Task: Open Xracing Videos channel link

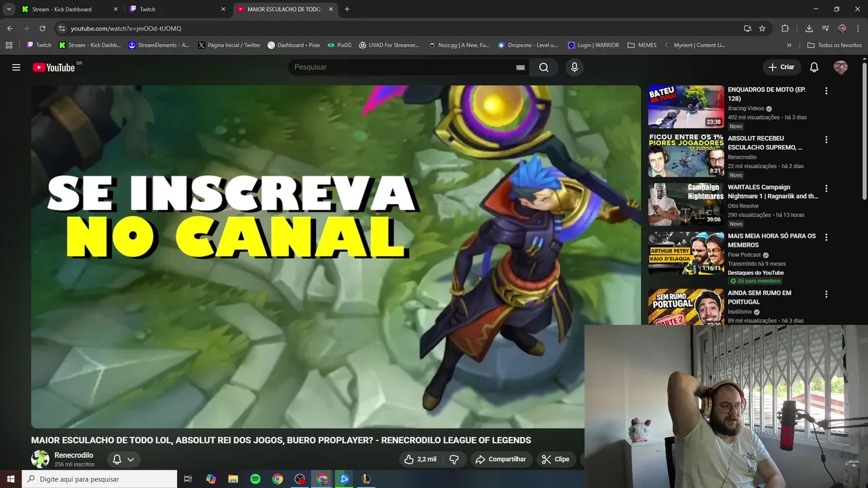Action: pyautogui.click(x=746, y=108)
